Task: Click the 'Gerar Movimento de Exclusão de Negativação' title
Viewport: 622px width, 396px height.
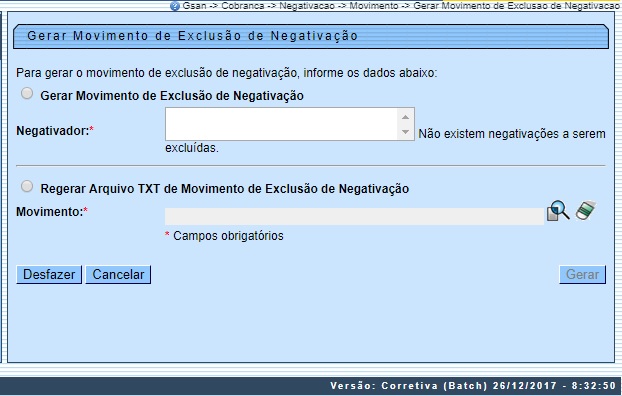Action: (193, 36)
